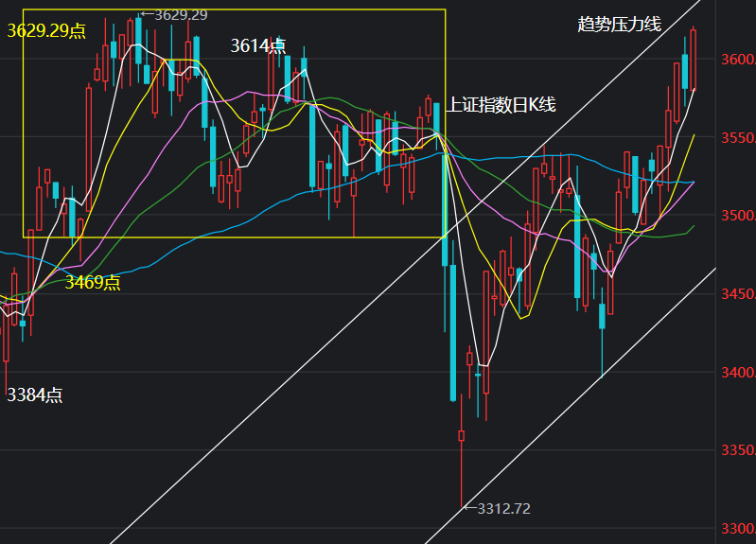
Task: Click the 3450 price axis label
Action: pos(738,293)
